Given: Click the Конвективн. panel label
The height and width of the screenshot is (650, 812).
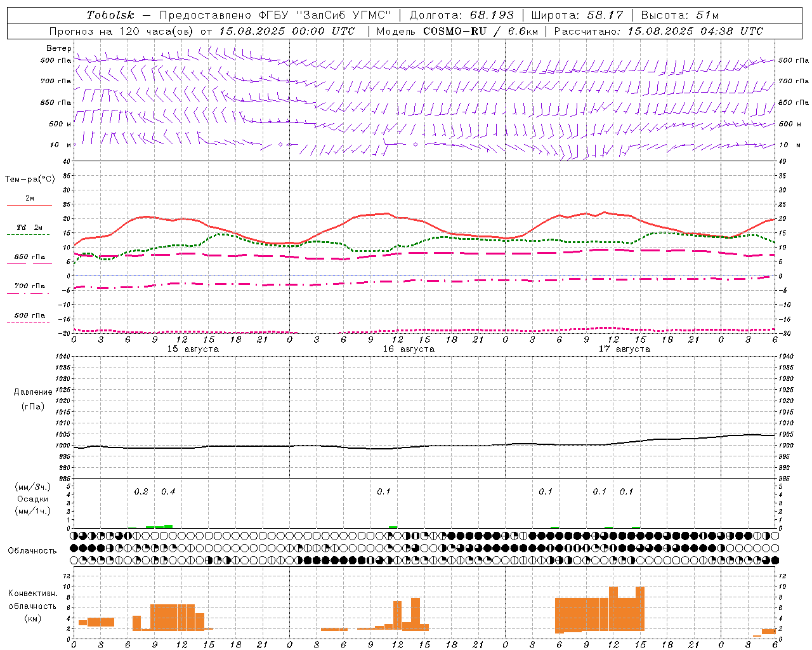Looking at the screenshot, I should (x=33, y=593).
